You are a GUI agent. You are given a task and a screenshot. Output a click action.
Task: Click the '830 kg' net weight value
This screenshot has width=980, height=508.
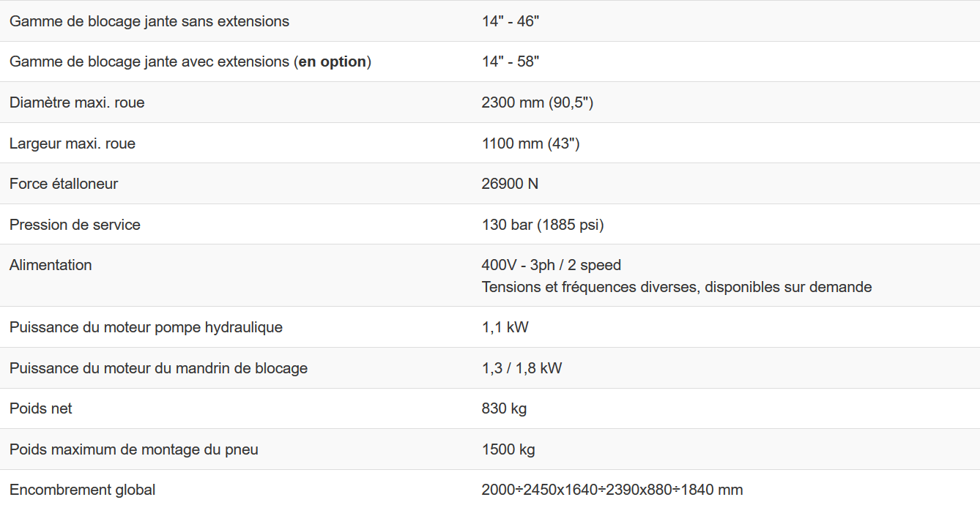(504, 408)
